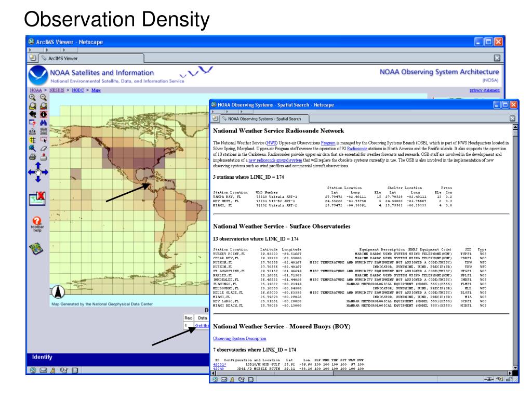Click the 'National Weather Service Radiosonde Network' heading

(x=278, y=131)
